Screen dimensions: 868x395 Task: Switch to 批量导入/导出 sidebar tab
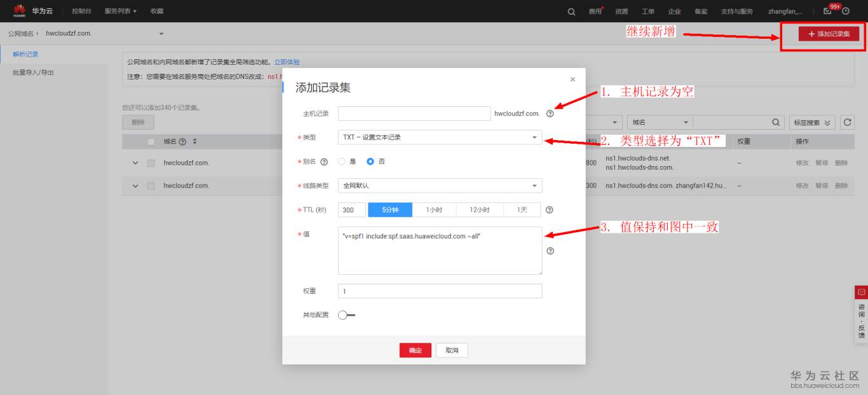(33, 73)
